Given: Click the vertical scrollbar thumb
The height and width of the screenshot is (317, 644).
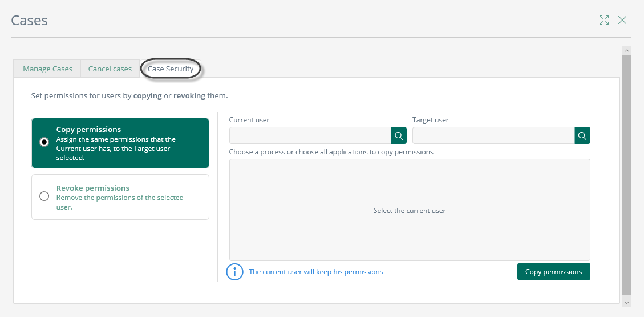Looking at the screenshot, I should coord(627,175).
